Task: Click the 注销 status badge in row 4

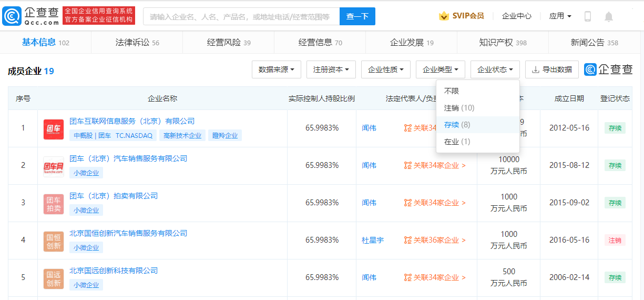Action: [615, 240]
